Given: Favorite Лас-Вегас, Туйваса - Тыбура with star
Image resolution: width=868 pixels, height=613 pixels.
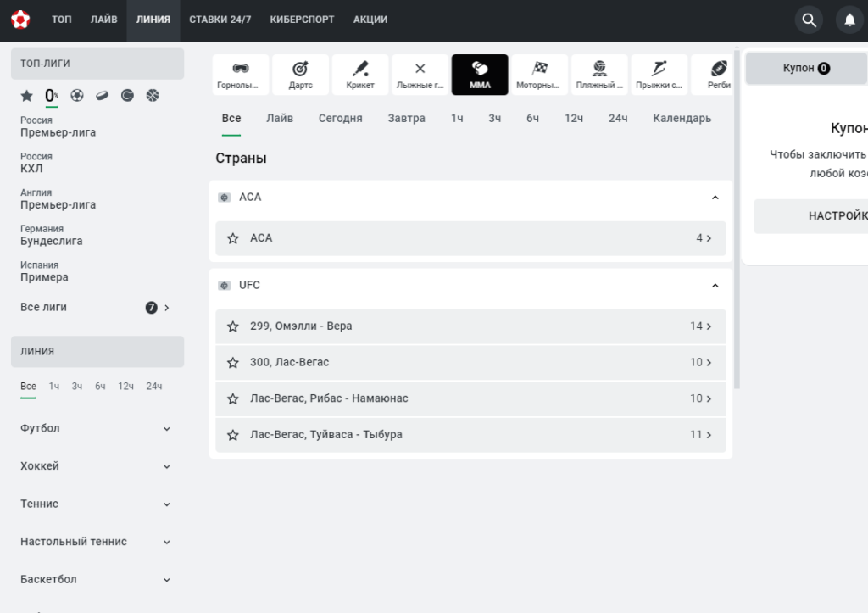Looking at the screenshot, I should 233,435.
